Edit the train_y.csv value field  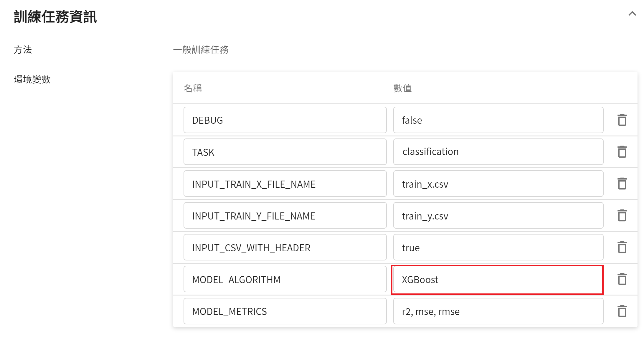coord(498,215)
